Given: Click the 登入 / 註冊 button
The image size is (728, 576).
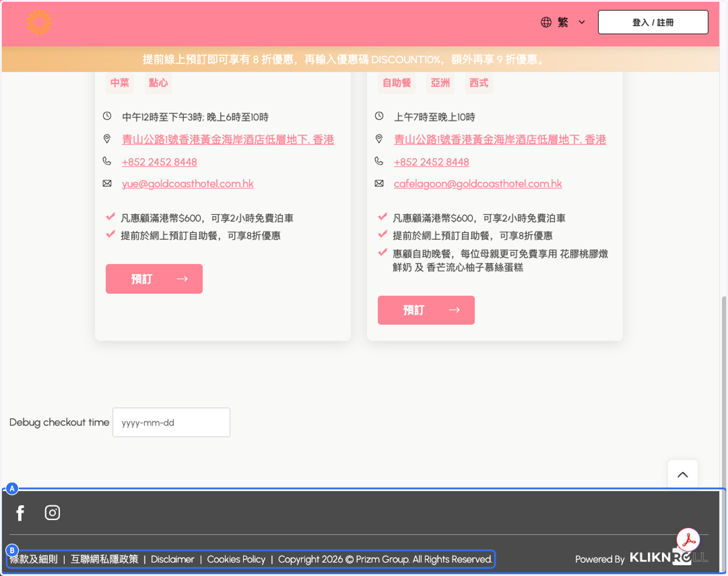Looking at the screenshot, I should tap(653, 22).
